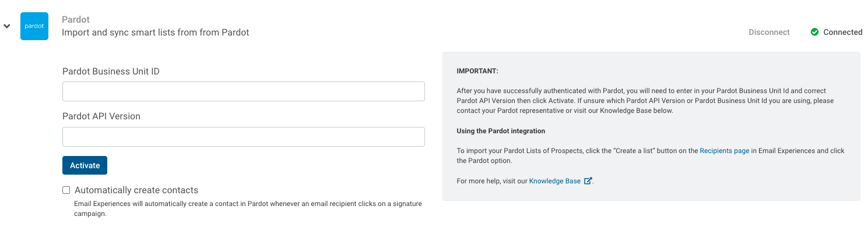Click the green Connected checkmark icon
The width and height of the screenshot is (868, 227).
[814, 32]
